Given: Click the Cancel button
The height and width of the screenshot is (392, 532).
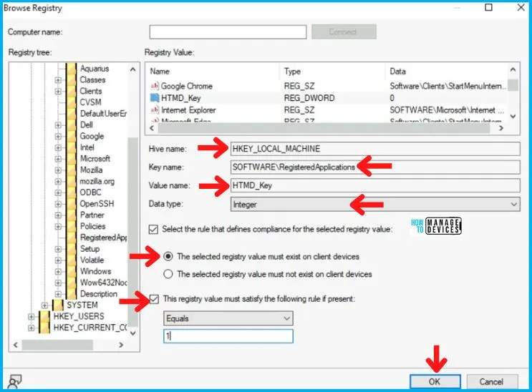Looking at the screenshot, I should tap(491, 382).
